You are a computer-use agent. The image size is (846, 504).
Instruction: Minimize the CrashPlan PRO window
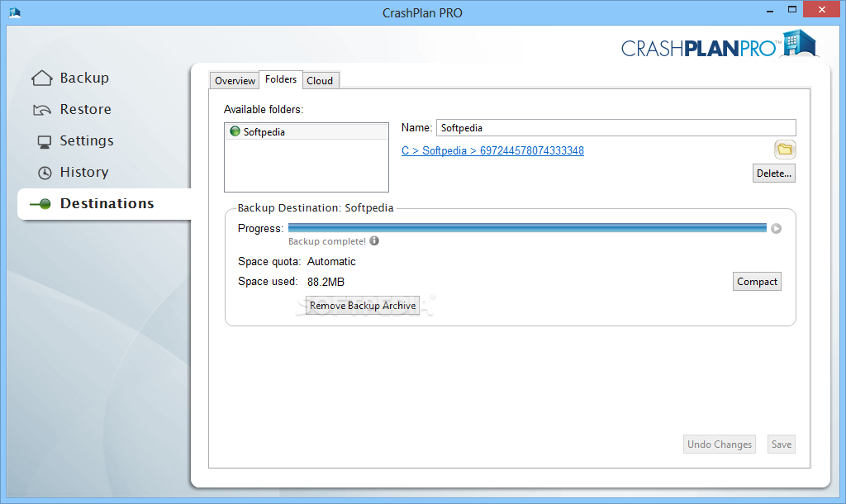[770, 10]
